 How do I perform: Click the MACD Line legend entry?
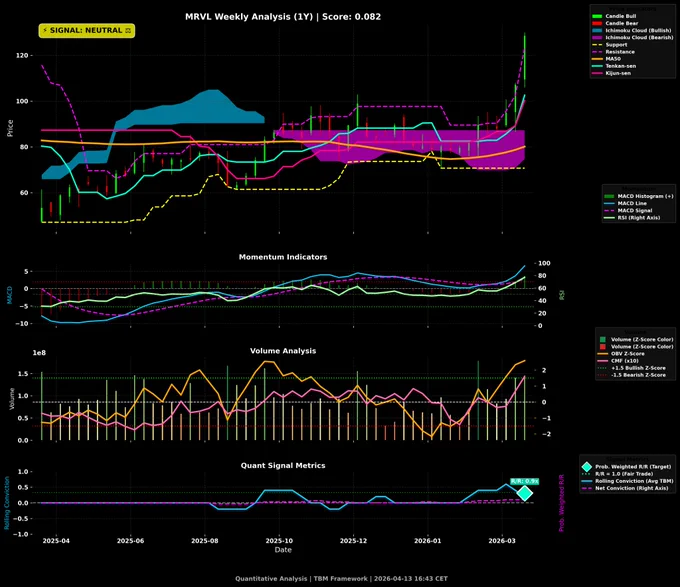click(625, 203)
